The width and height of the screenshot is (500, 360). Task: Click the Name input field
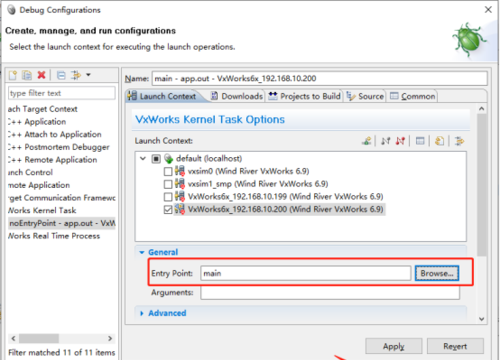tap(320, 79)
